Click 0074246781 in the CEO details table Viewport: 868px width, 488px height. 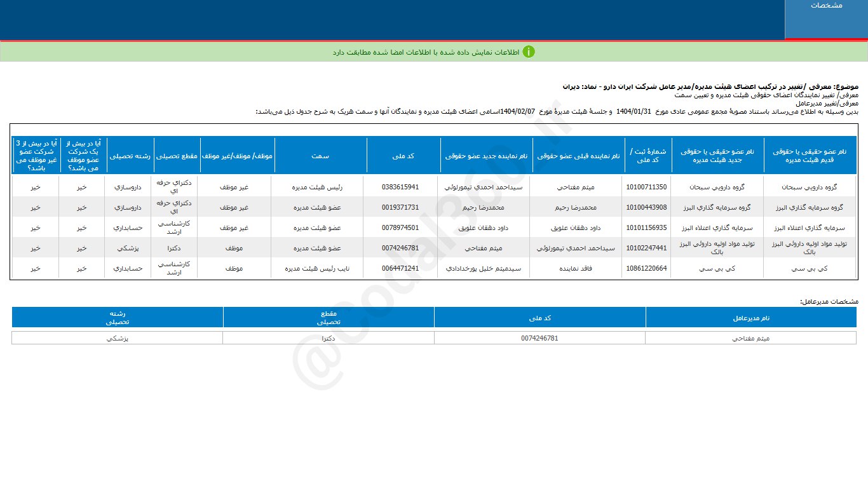(539, 338)
